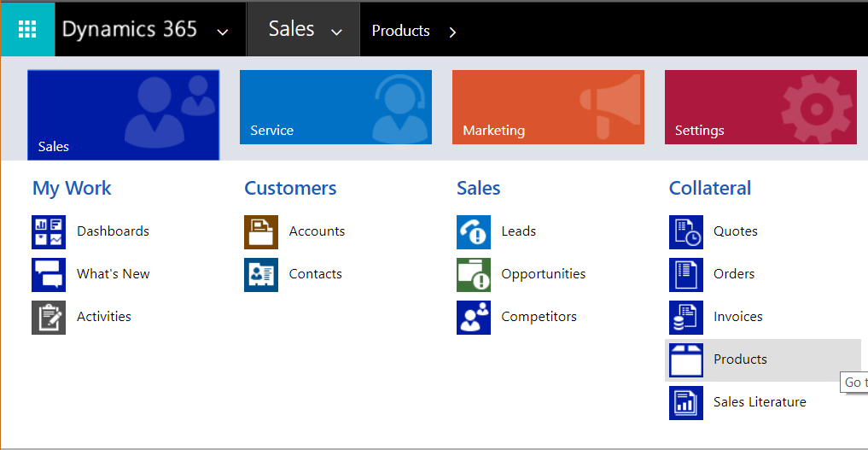Open the Quotes link
This screenshot has height=450, width=868.
pyautogui.click(x=736, y=231)
